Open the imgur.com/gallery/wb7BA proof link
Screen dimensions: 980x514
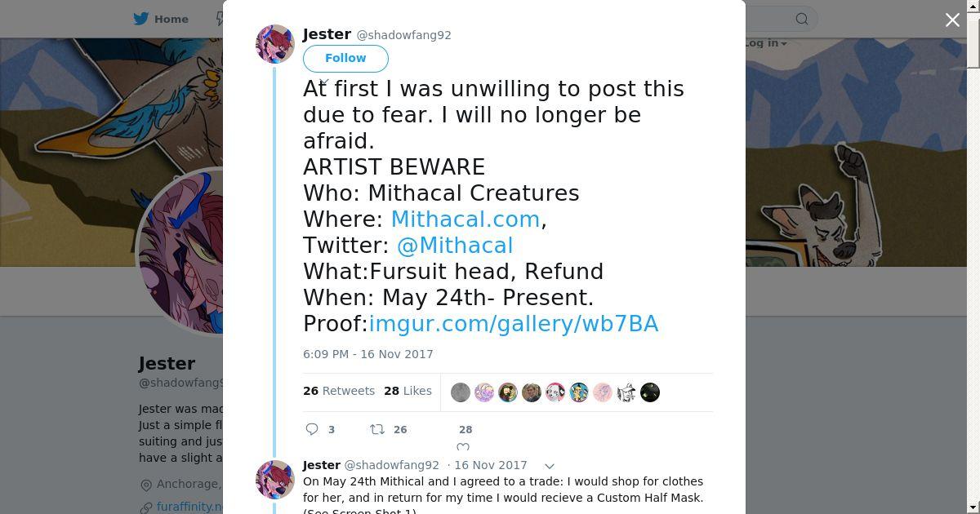click(x=514, y=324)
